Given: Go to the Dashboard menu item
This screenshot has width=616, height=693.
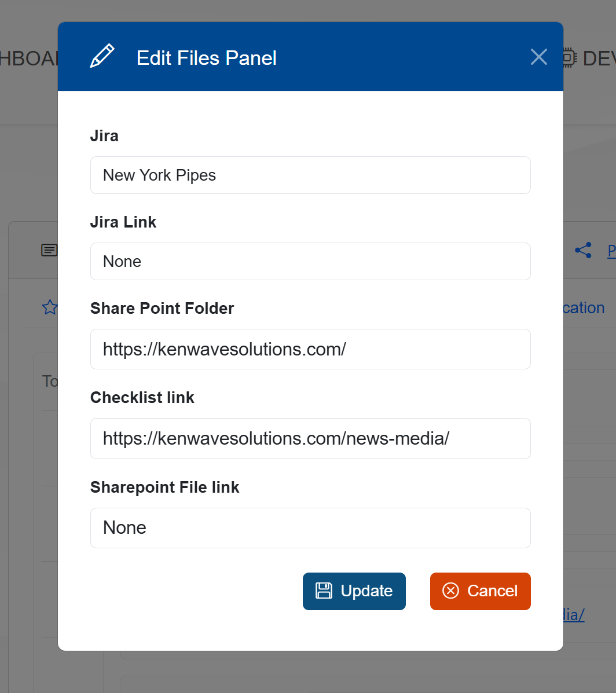Looking at the screenshot, I should pyautogui.click(x=29, y=58).
